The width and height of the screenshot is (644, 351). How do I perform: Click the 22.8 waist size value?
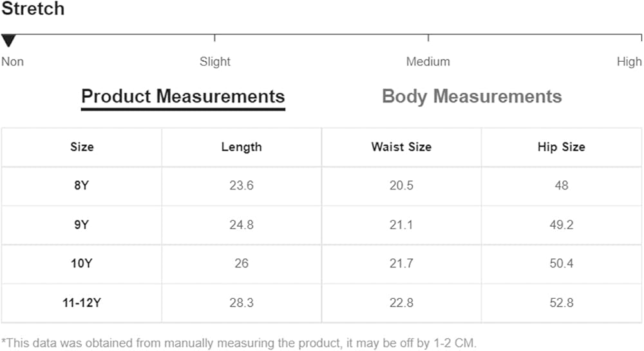[x=401, y=303]
